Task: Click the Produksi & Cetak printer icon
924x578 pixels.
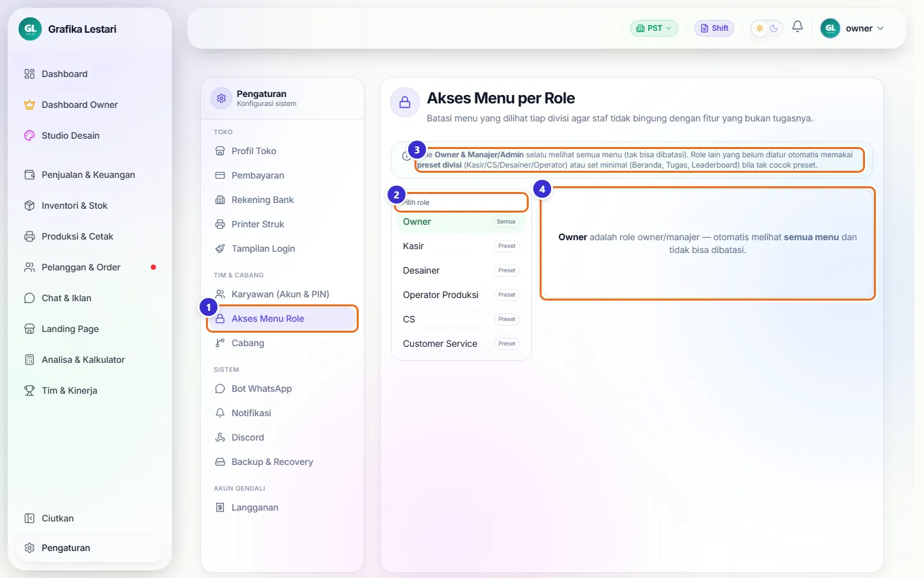Action: tap(30, 236)
